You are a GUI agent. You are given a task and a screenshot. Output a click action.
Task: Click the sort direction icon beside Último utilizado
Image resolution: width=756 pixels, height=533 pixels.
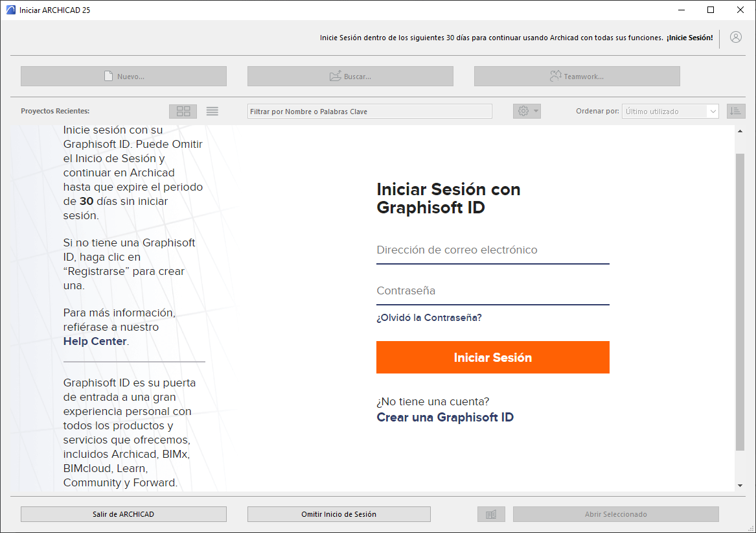(x=736, y=111)
